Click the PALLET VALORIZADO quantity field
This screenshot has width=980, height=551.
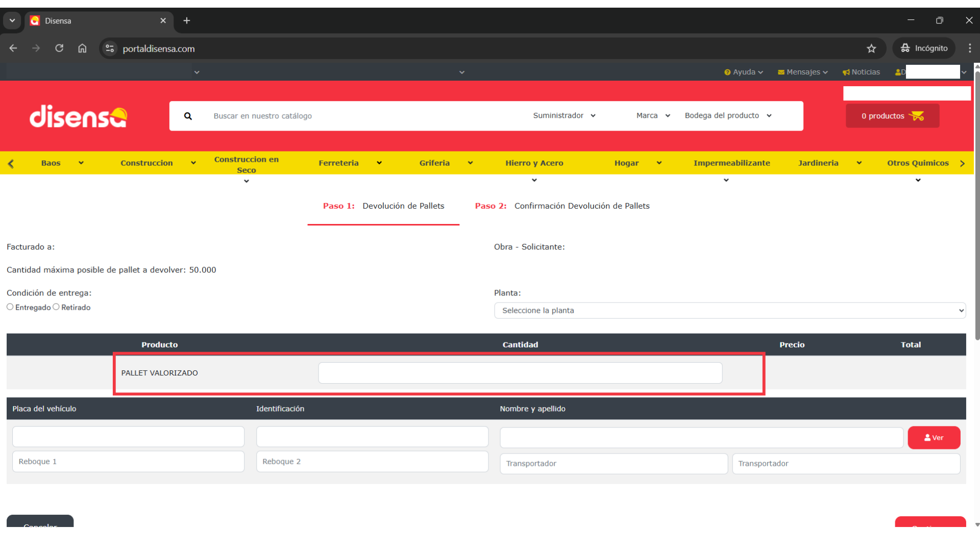coord(520,373)
